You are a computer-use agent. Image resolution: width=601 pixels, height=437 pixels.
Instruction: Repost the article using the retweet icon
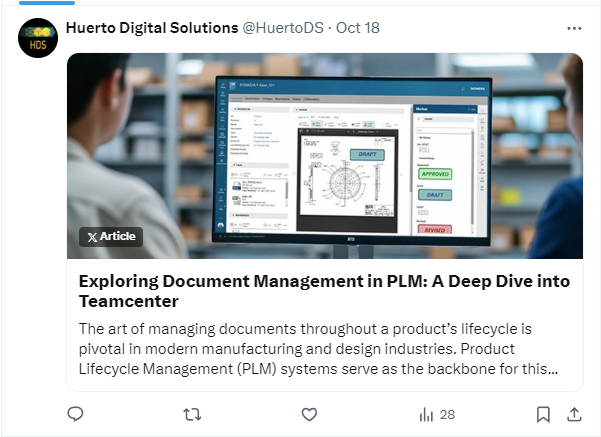tap(192, 414)
